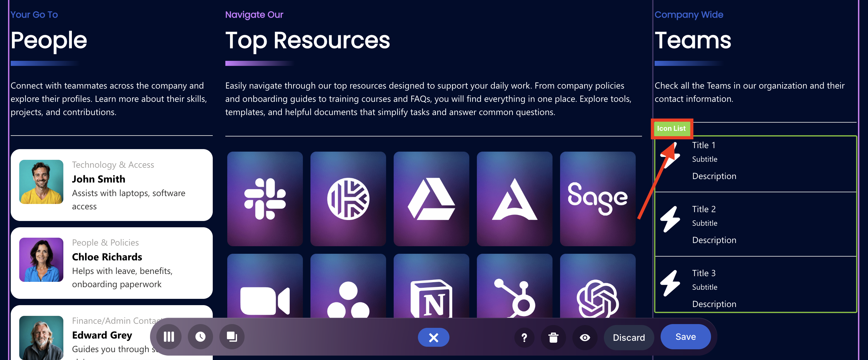
Task: Open John Smith's profile card
Action: pos(112,185)
